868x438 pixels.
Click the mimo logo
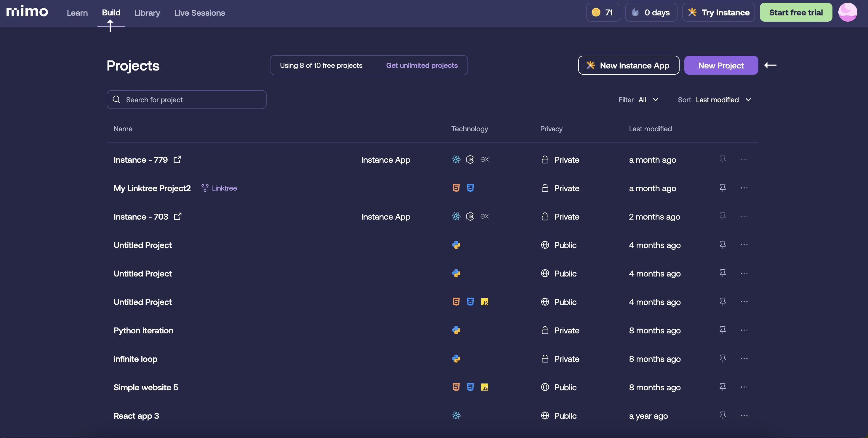tap(27, 12)
